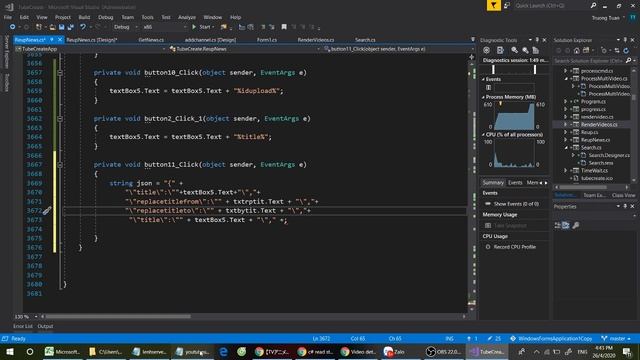640x360 pixels.
Task: Pin the ReupNews.cs tab
Action: click(x=52, y=40)
